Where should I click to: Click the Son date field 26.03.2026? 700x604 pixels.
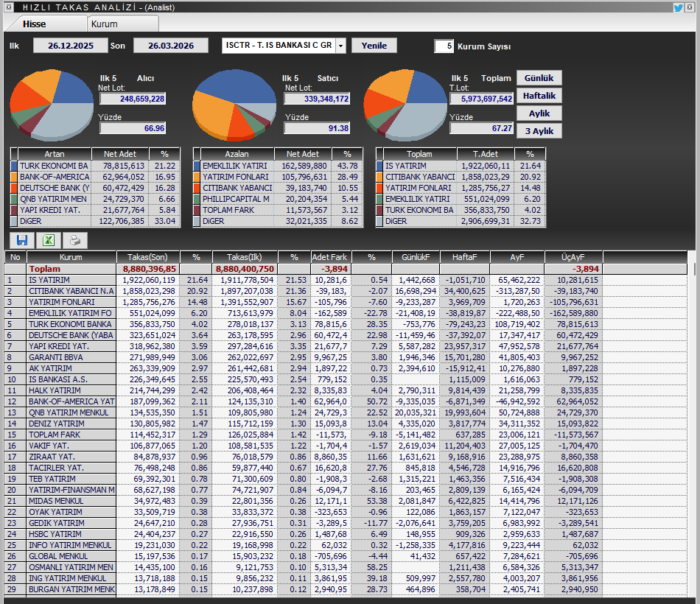(x=171, y=46)
